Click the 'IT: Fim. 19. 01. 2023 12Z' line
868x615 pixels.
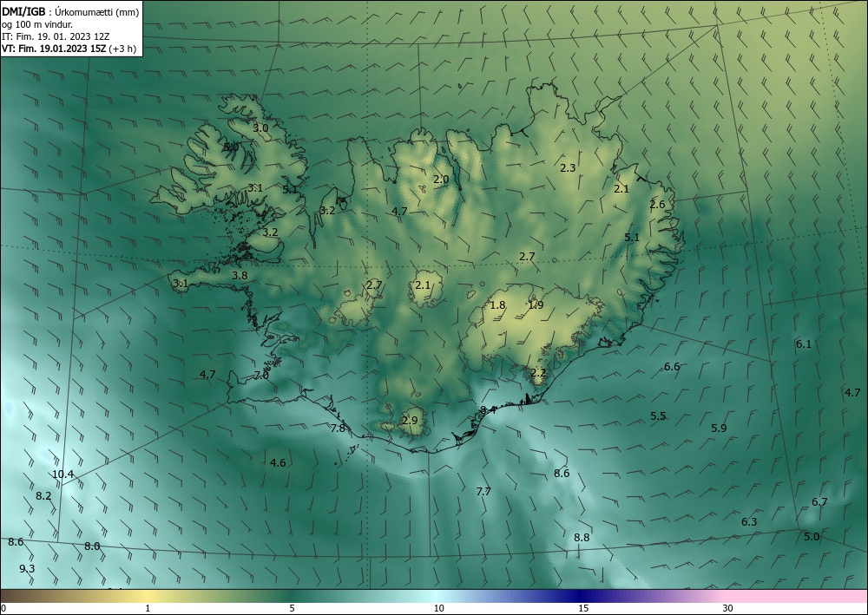tap(56, 36)
